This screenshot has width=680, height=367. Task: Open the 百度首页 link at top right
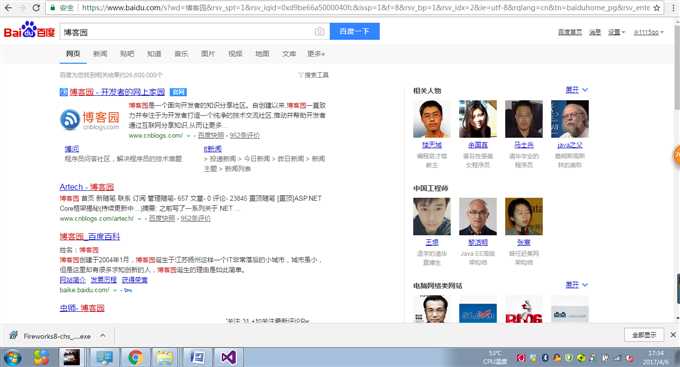pos(570,32)
